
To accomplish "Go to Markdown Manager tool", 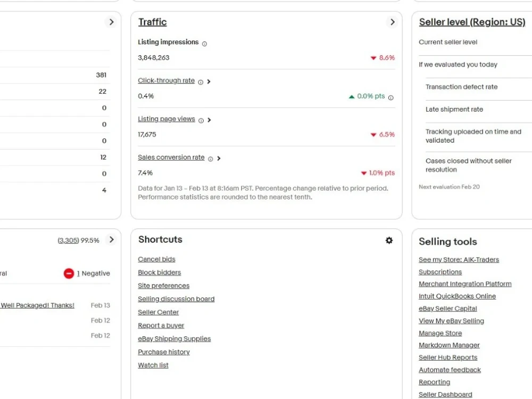I will point(449,345).
